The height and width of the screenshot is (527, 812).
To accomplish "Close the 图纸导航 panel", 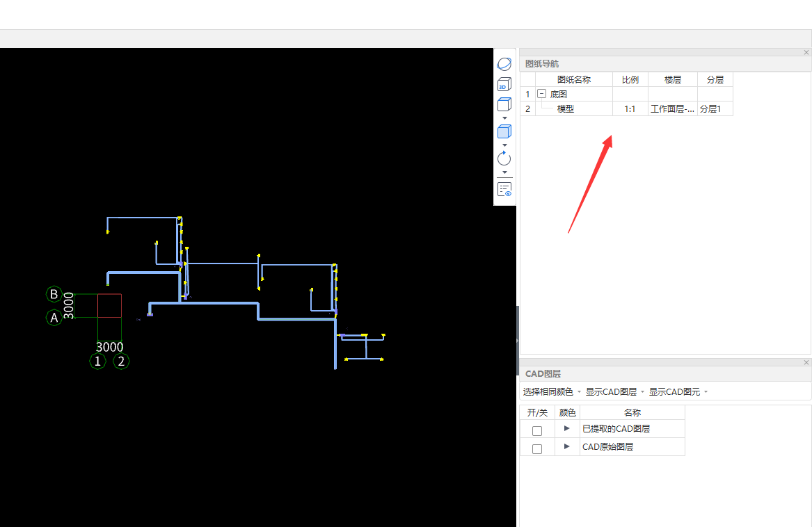I will [x=806, y=52].
